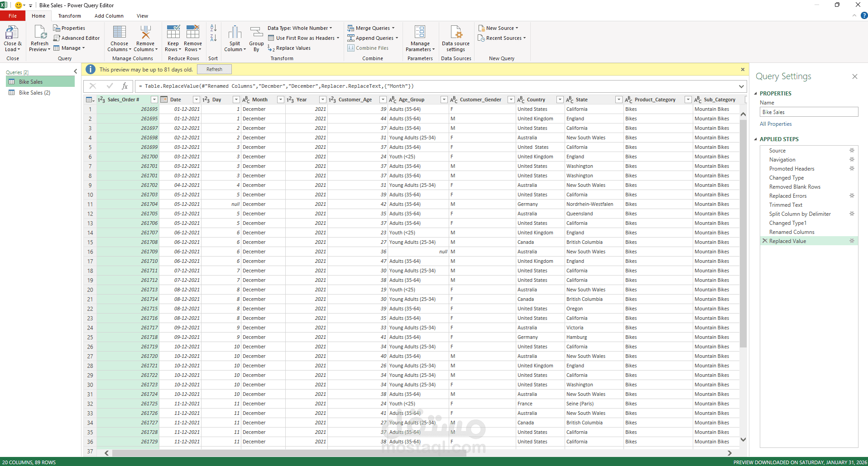868x466 pixels.
Task: Click the Remove Columns icon
Action: 145,32
